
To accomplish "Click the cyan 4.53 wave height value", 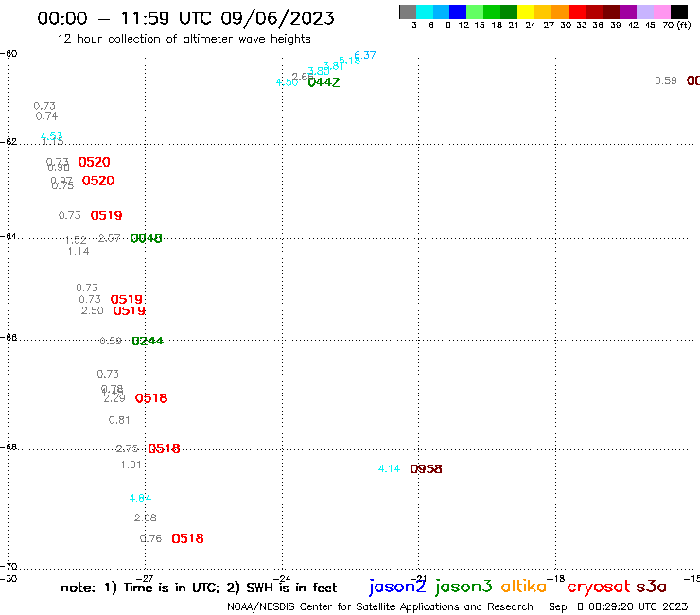I will pyautogui.click(x=51, y=136).
